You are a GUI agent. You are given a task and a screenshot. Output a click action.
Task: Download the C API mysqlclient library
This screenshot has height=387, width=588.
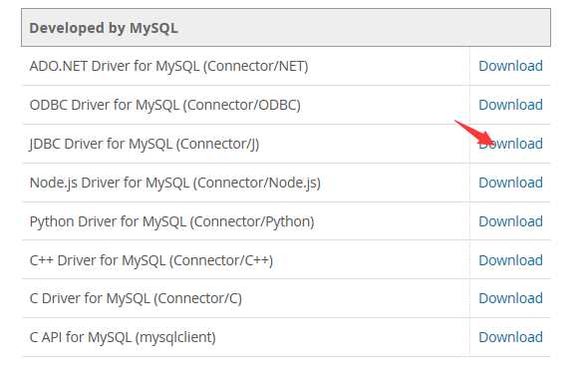coord(510,337)
